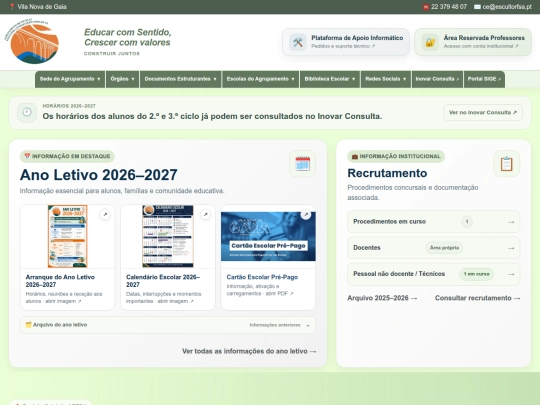Click the calendar icon beside Ano Letivo 2026–2027
Screen dimensions: 540x405
(302, 164)
